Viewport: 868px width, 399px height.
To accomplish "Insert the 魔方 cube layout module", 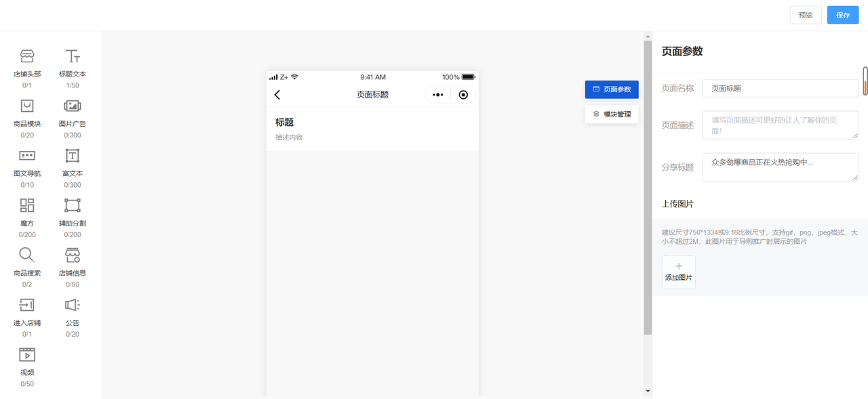I will tap(27, 217).
